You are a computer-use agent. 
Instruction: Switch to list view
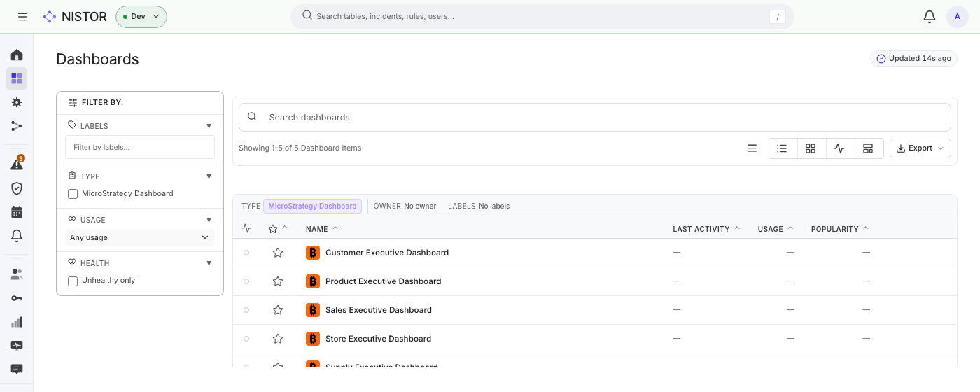pyautogui.click(x=783, y=148)
